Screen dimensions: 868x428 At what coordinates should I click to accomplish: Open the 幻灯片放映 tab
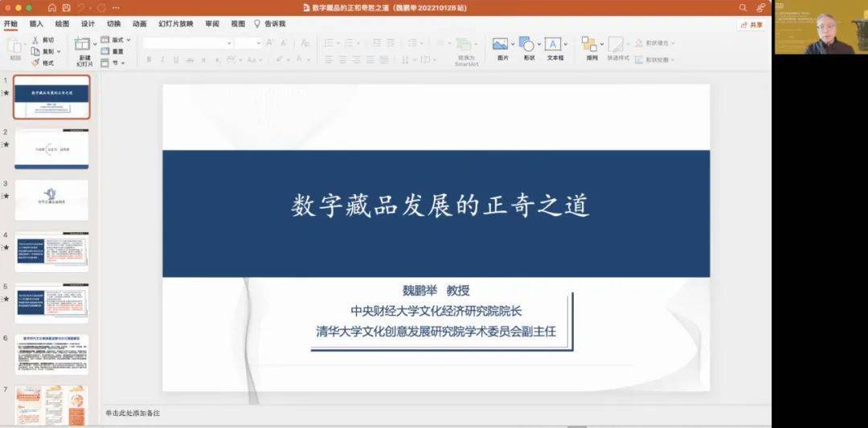174,24
